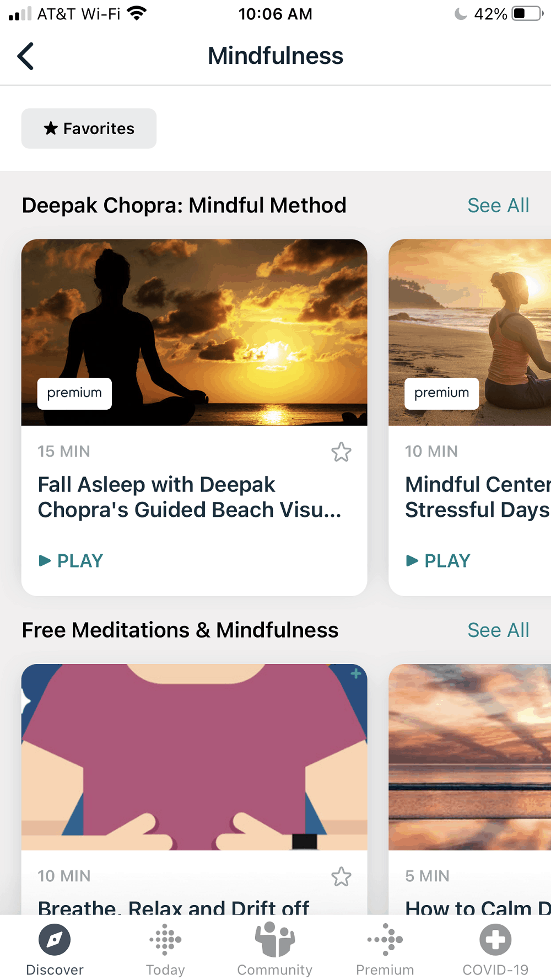Image resolution: width=551 pixels, height=980 pixels.
Task: Tap the premium badge on Mindful Center card
Action: click(x=441, y=393)
